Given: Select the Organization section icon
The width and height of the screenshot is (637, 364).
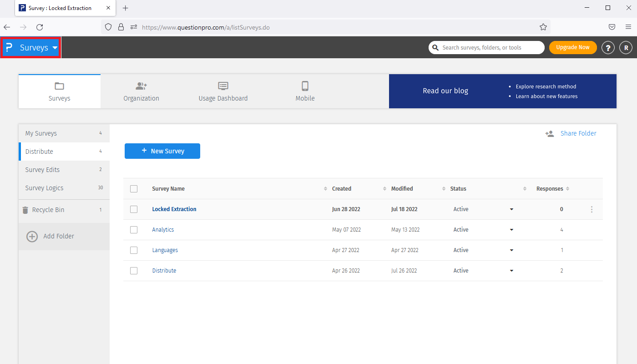Looking at the screenshot, I should [141, 86].
